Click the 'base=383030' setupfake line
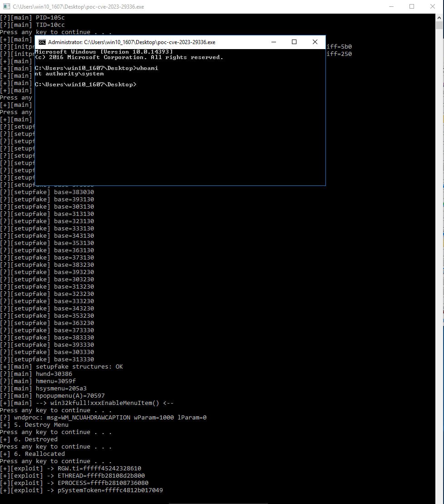The image size is (444, 504). tap(47, 192)
